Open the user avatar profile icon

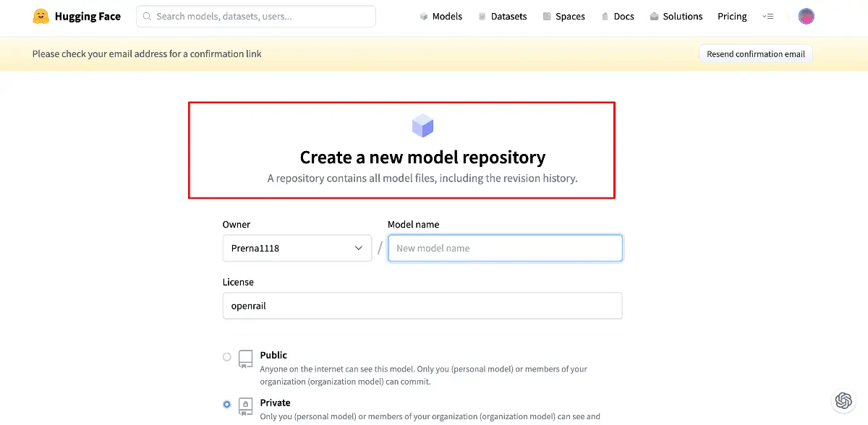coord(806,16)
